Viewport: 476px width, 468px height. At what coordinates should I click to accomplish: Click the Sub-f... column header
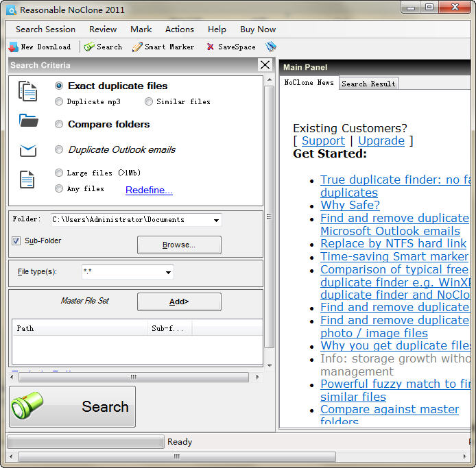click(x=169, y=328)
